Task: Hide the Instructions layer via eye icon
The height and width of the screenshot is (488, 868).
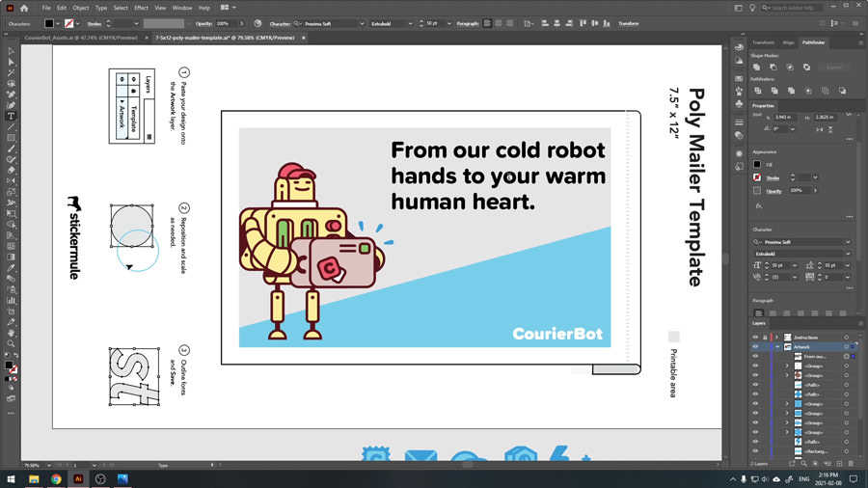Action: click(x=756, y=338)
